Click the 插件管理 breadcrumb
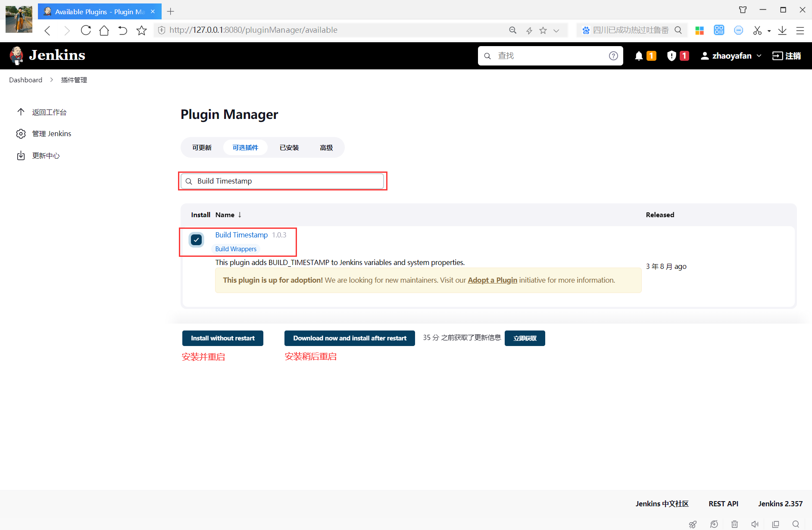Viewport: 812px width, 530px height. (x=74, y=80)
